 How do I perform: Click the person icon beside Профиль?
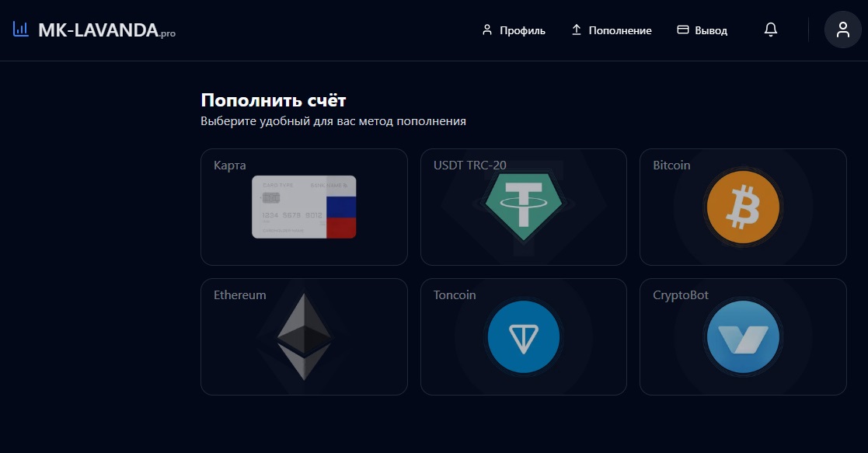[487, 30]
